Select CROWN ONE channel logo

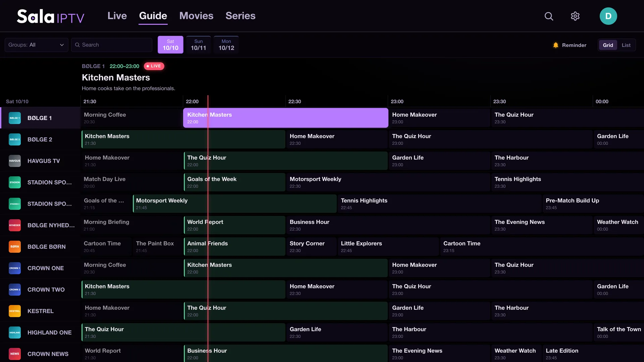tap(15, 268)
